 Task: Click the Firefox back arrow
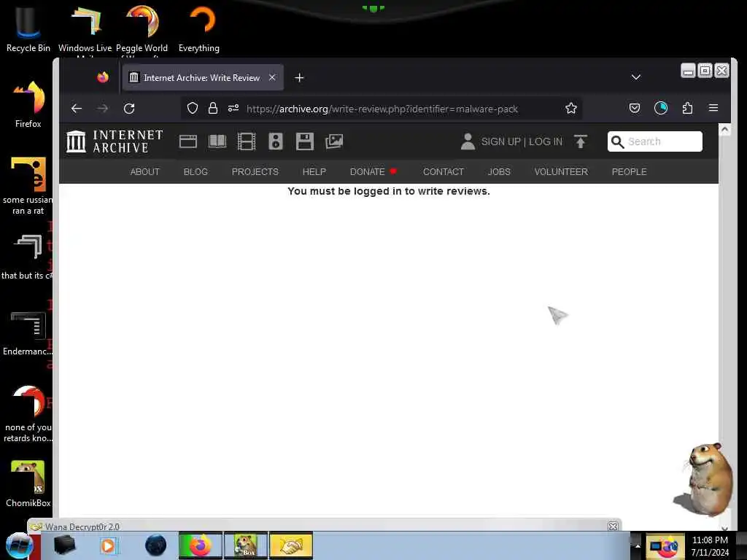click(x=77, y=109)
